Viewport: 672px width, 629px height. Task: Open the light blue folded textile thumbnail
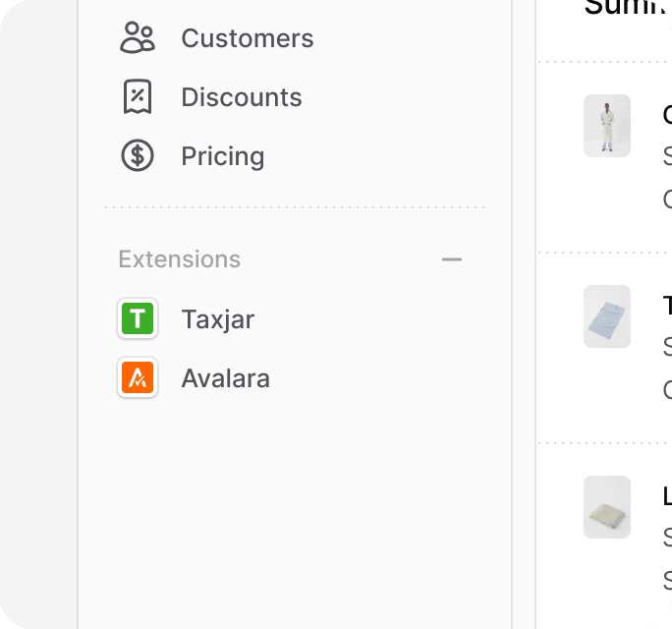click(x=607, y=316)
